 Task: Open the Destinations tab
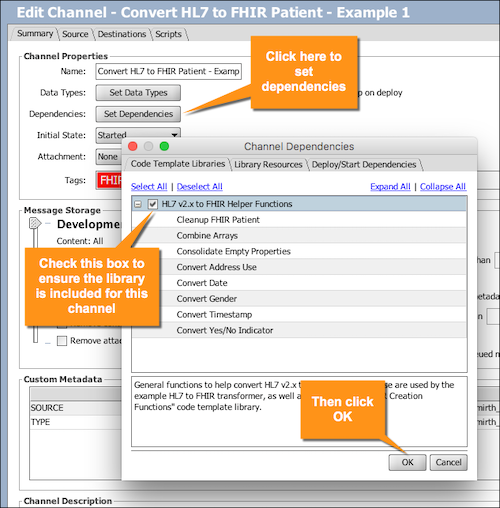click(x=122, y=34)
